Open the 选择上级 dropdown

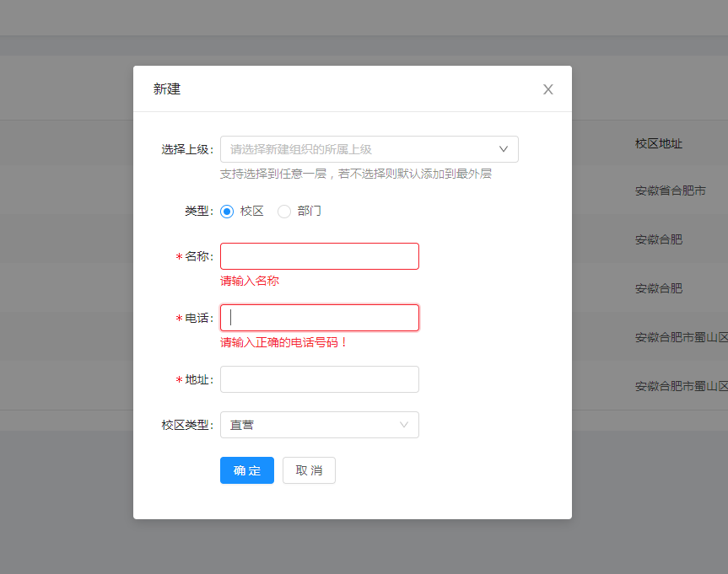coord(369,149)
